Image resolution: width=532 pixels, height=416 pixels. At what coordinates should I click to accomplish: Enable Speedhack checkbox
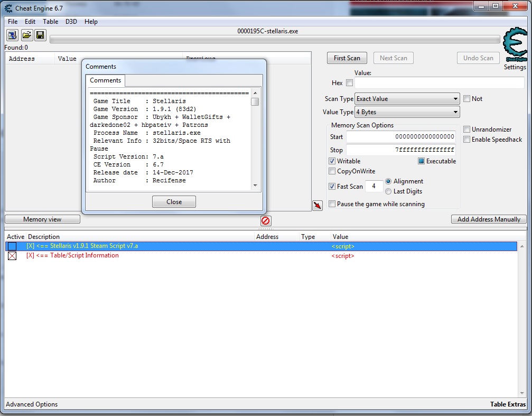tap(467, 140)
